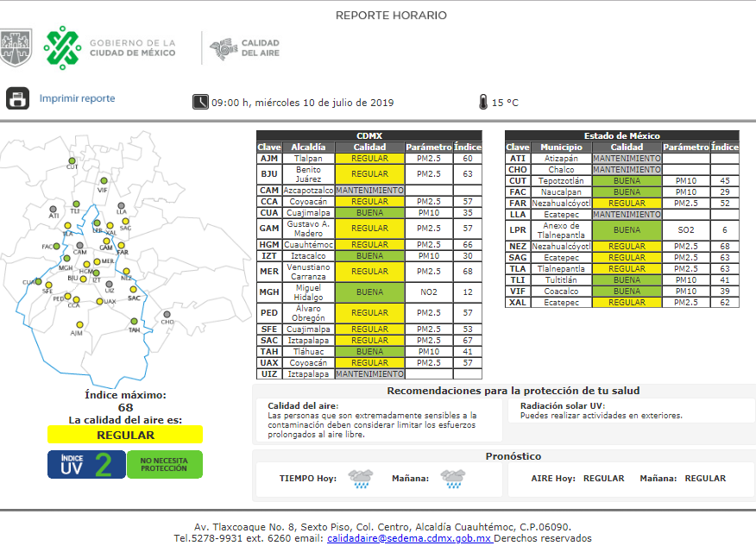
Task: Click the REGULAR cell in the Cuauhtémoc row
Action: click(x=370, y=245)
